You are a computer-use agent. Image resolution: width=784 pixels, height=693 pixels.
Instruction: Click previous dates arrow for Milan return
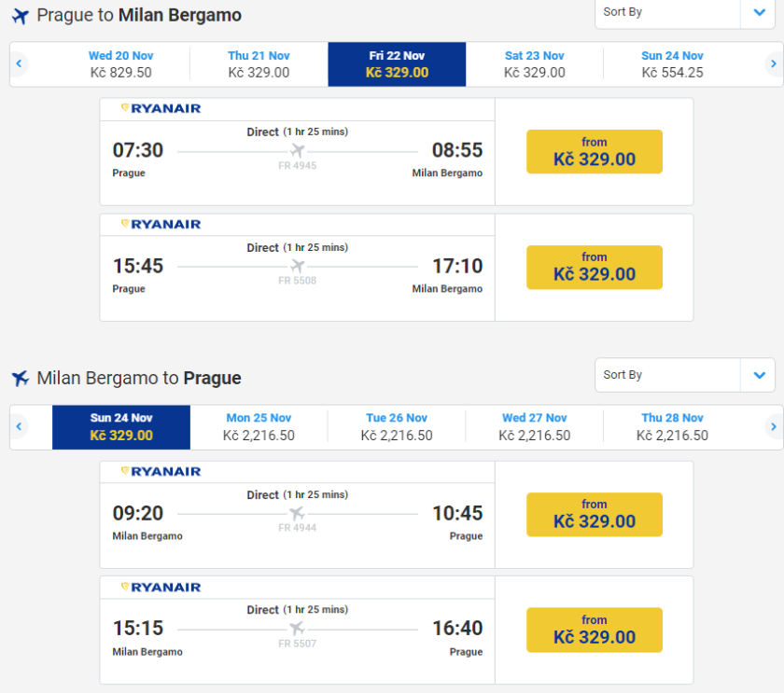[19, 426]
